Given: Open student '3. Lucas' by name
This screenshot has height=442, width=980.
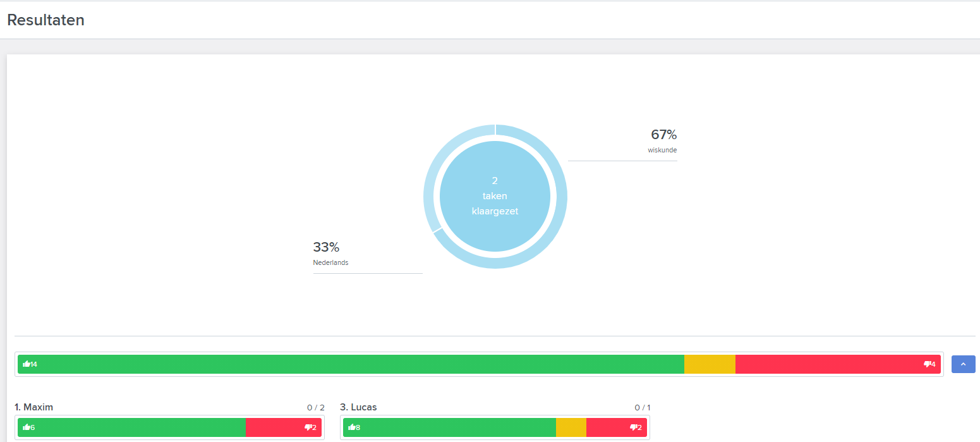Looking at the screenshot, I should (x=358, y=407).
